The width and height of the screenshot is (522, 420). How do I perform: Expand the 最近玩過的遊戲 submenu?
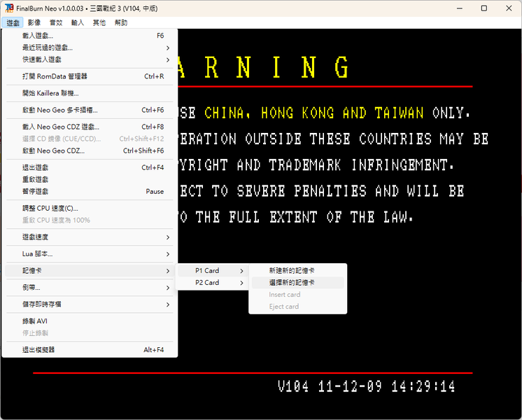[x=90, y=48]
